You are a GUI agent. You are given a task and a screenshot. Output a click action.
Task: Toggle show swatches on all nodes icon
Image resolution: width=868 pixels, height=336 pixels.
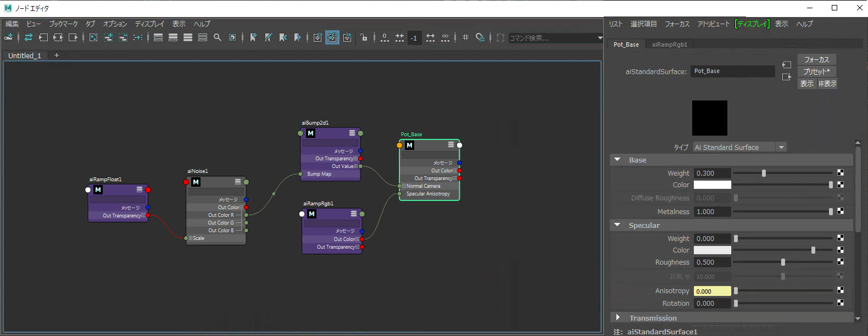click(x=318, y=37)
